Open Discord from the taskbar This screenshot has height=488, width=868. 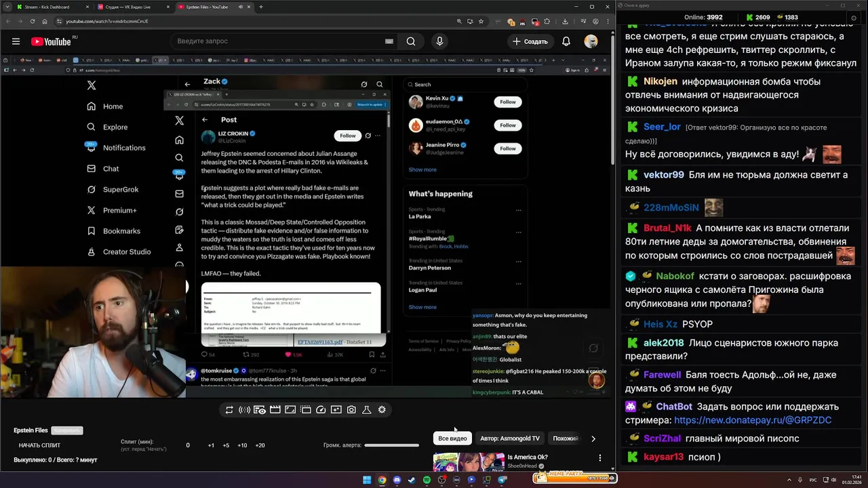click(x=397, y=480)
